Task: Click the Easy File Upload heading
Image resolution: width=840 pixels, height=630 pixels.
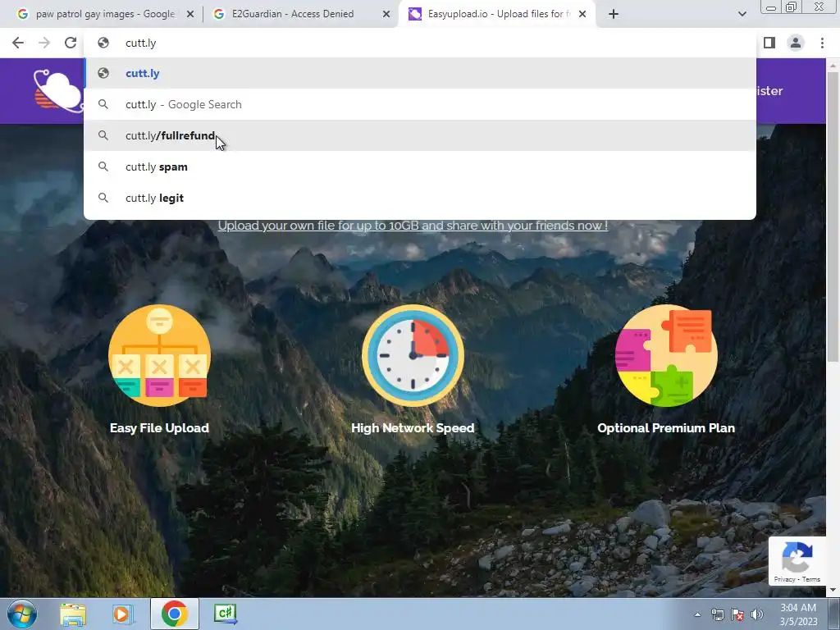Action: (x=159, y=428)
